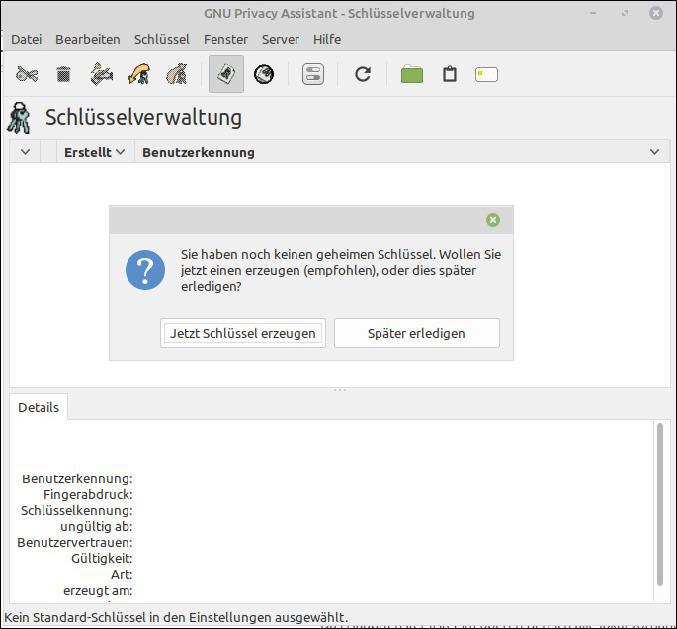
Task: Open the Schlüssel menu
Action: coord(161,39)
